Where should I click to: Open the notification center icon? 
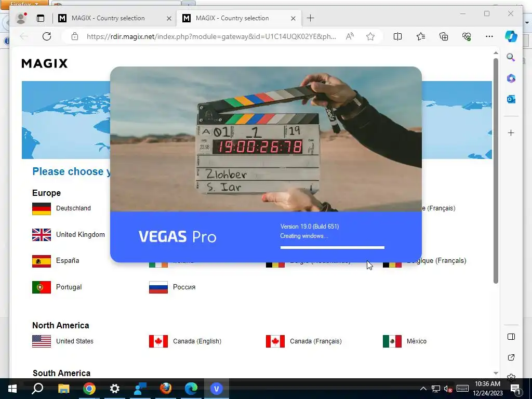516,389
